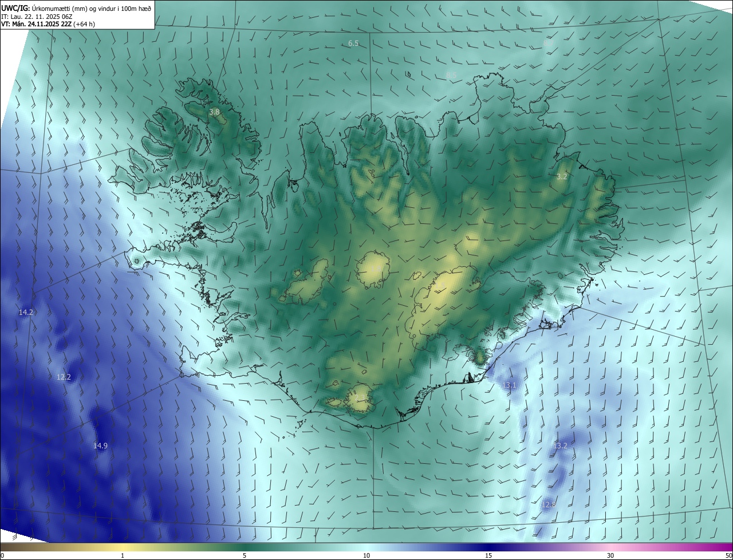733x560 pixels.
Task: Click the 0 tick on the colour scale
Action: tap(2, 555)
